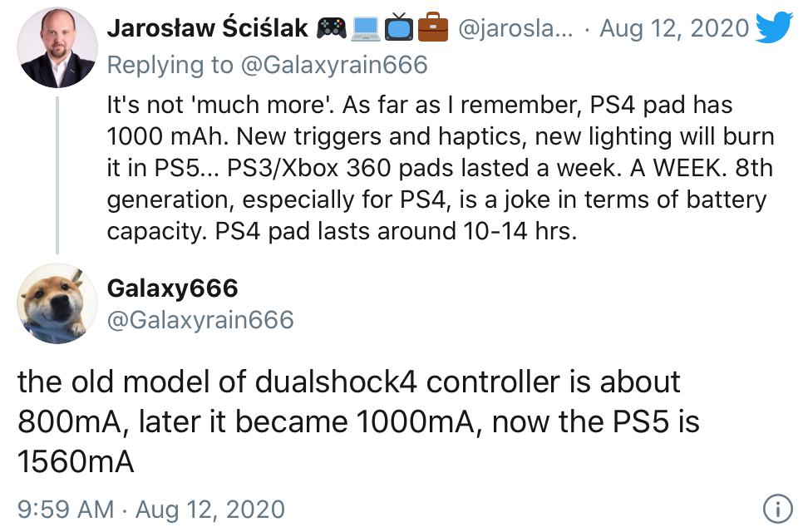Open the @jarosla... handle link
The height and width of the screenshot is (532, 808).
tap(515, 28)
